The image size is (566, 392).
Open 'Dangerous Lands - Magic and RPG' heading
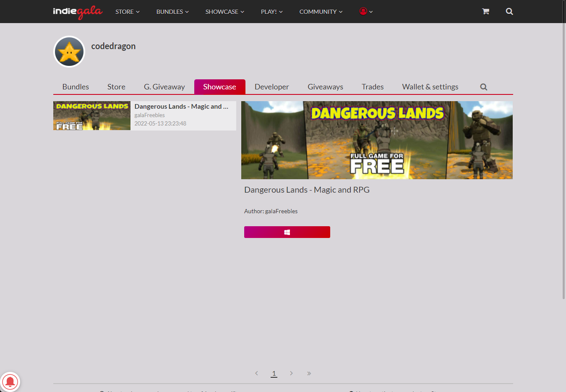tap(307, 190)
